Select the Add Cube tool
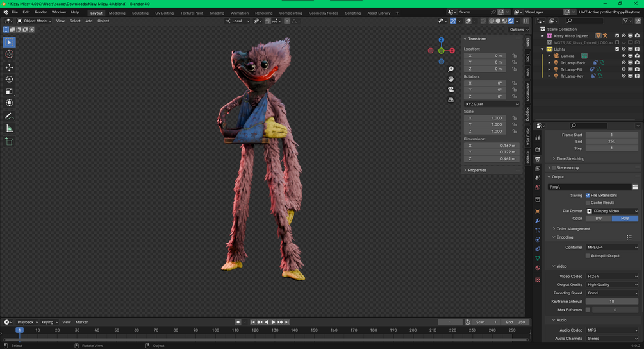 10,142
